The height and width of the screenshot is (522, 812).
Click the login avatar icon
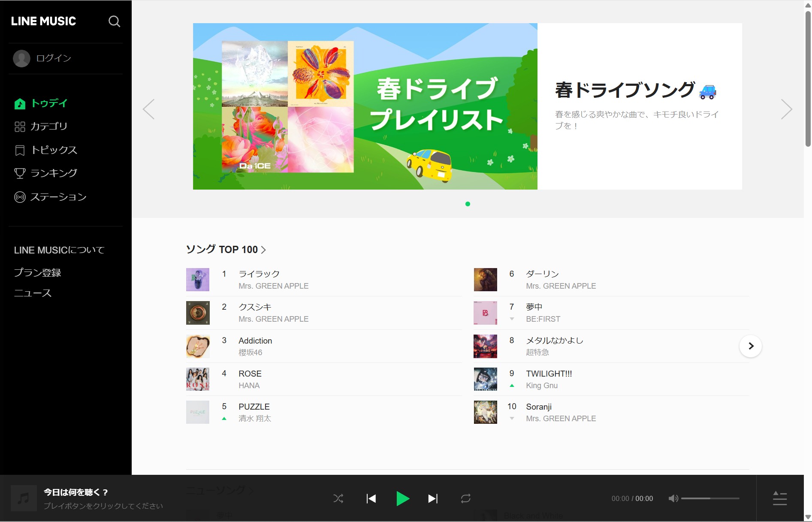(21, 58)
